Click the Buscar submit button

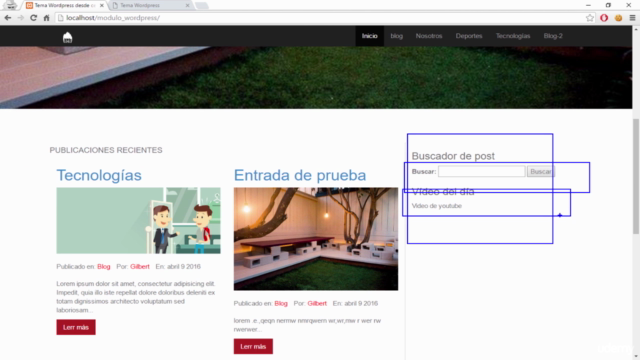click(x=540, y=171)
